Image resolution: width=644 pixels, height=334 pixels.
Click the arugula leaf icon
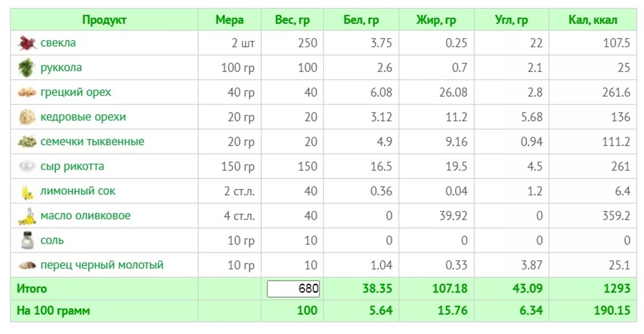click(x=26, y=67)
